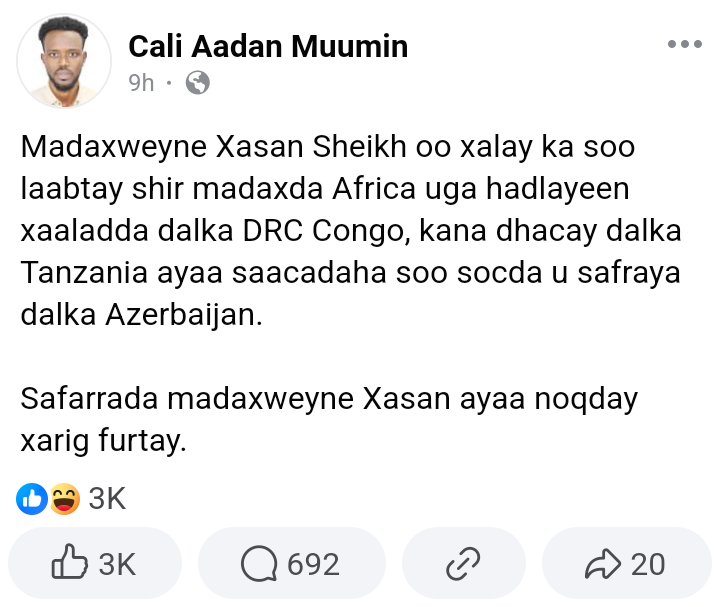Click the globe public-audience icon
The width and height of the screenshot is (717, 607).
click(x=198, y=83)
